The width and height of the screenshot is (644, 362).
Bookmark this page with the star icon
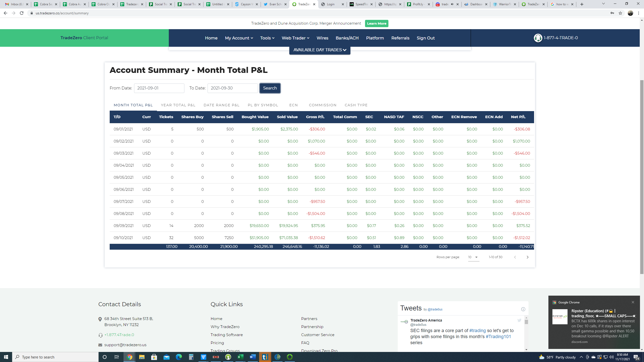[x=620, y=13]
